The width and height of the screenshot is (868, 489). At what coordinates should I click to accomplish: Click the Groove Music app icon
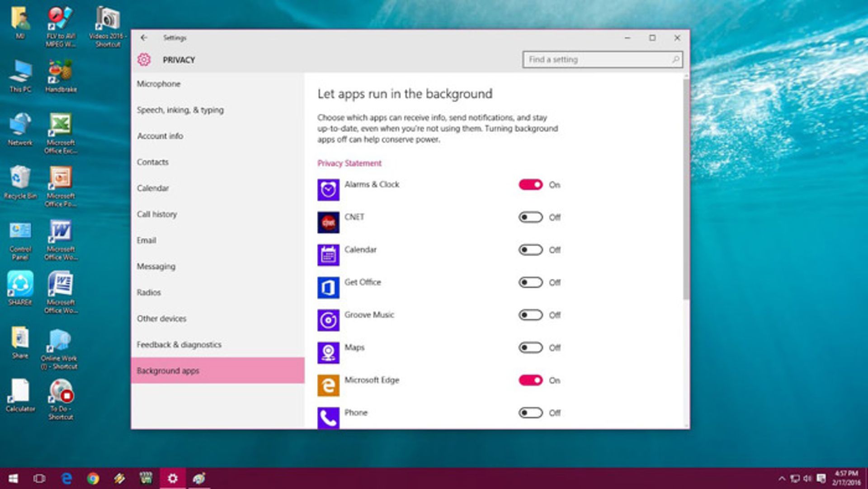[328, 320]
